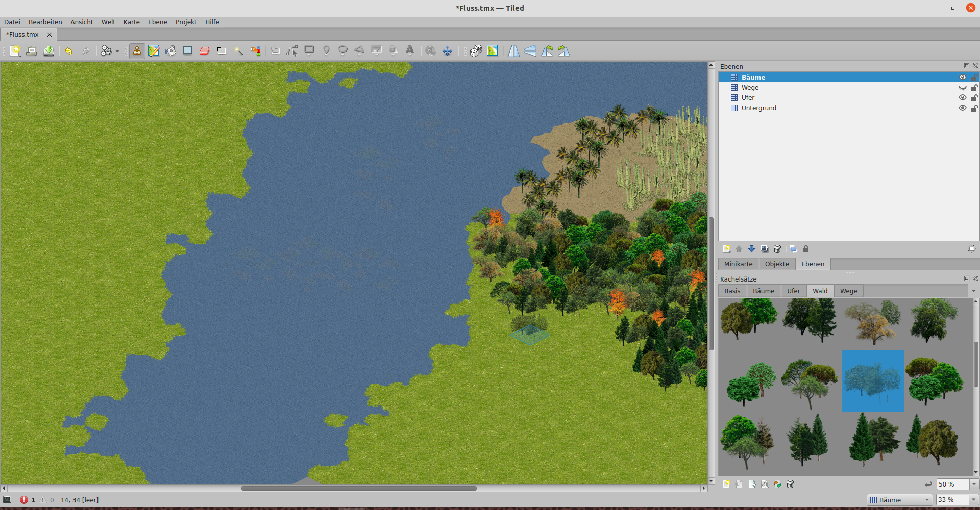Image resolution: width=980 pixels, height=510 pixels.
Task: Click the random mode dice icon
Action: point(476,51)
